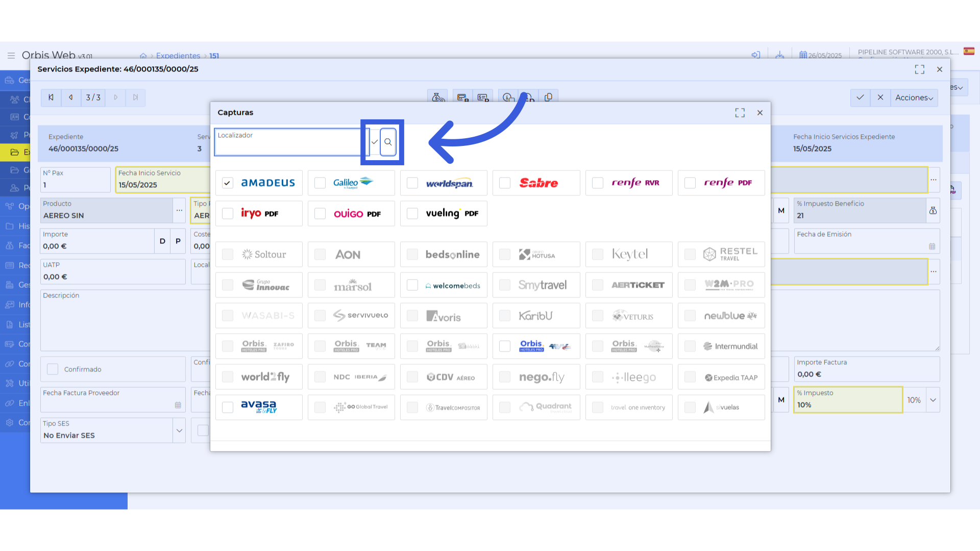This screenshot has height=551, width=980.
Task: Click the % Impuesto Beneficio calculator icon
Action: (933, 210)
